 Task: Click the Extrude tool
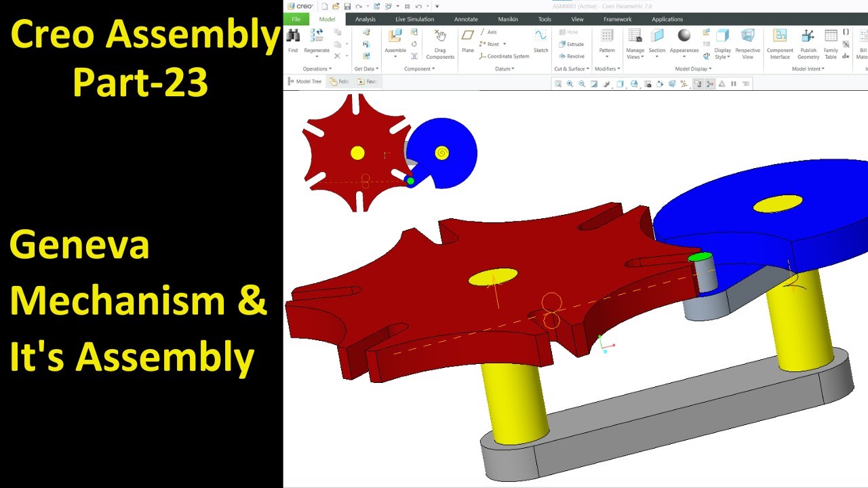(x=571, y=44)
